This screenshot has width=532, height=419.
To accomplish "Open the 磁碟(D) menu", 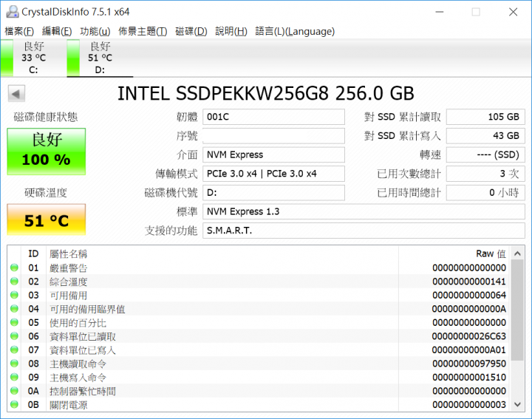I will [191, 31].
